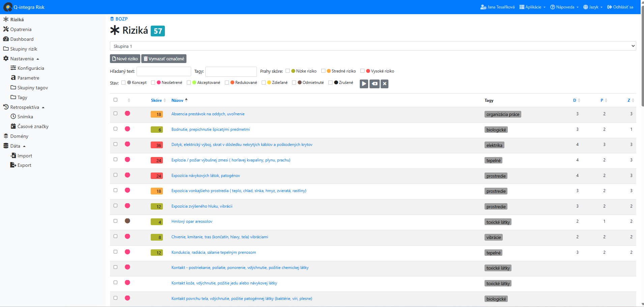Click the play icon to apply filters
644x307 pixels.
364,84
